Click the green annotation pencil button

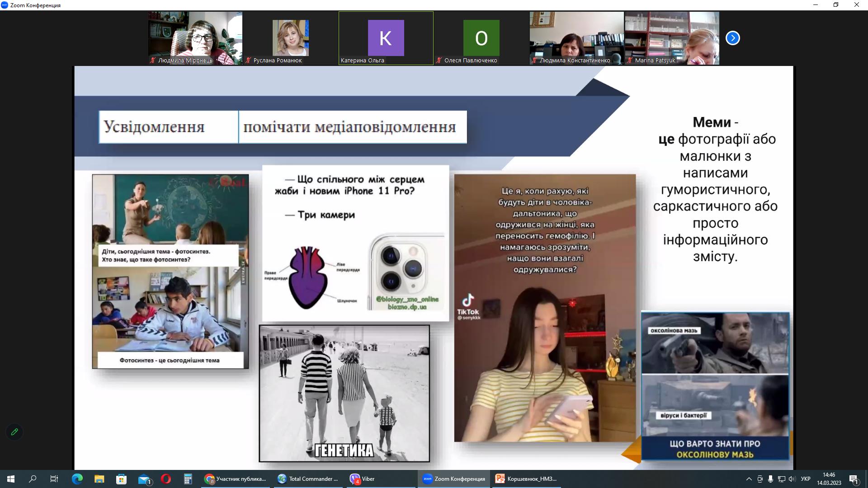pos(14,432)
